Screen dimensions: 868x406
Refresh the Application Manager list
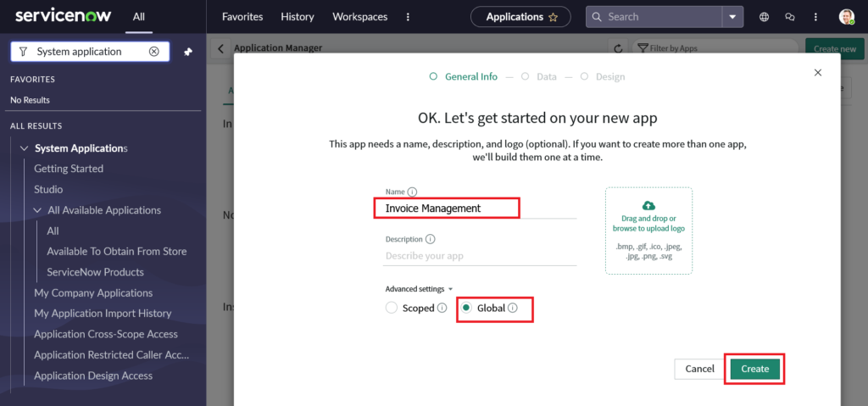(618, 49)
